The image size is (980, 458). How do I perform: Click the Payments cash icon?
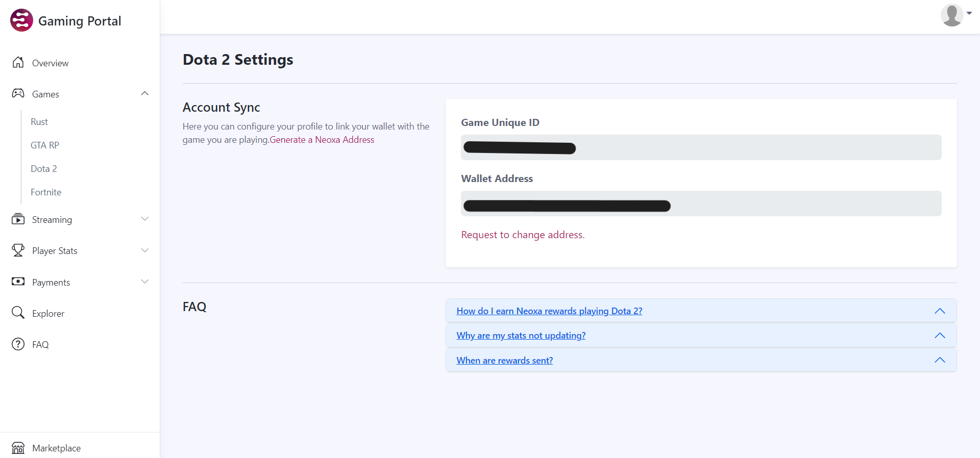point(18,282)
